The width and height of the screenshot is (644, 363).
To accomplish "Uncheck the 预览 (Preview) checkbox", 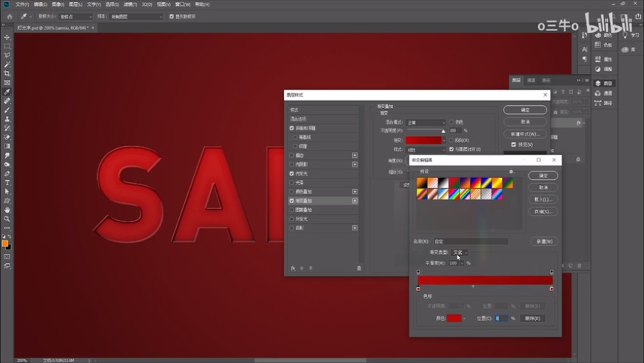I will 514,144.
